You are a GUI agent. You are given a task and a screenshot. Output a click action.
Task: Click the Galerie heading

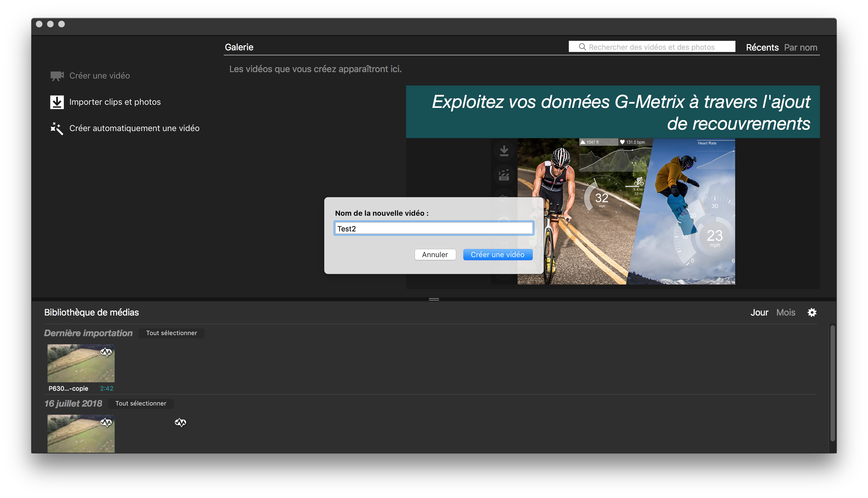[x=239, y=47]
